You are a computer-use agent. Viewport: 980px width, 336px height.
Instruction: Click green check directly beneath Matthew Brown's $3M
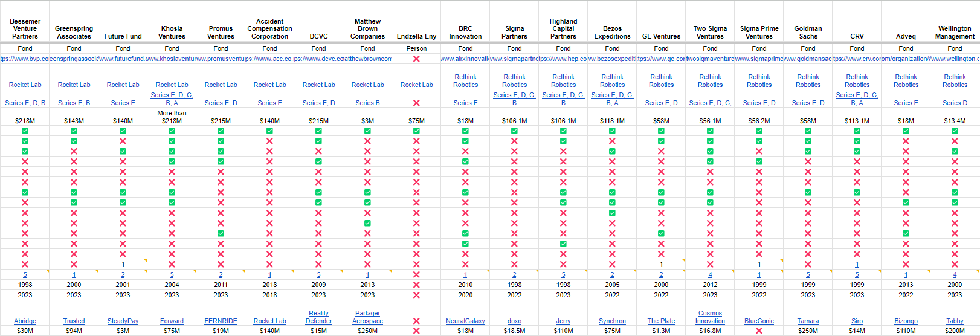367,131
